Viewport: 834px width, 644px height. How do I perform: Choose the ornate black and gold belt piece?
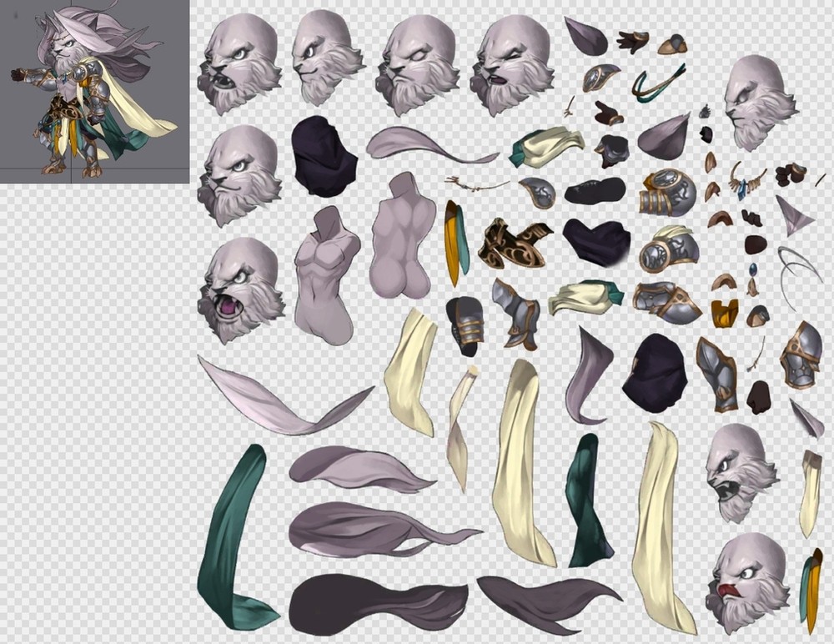click(x=512, y=243)
